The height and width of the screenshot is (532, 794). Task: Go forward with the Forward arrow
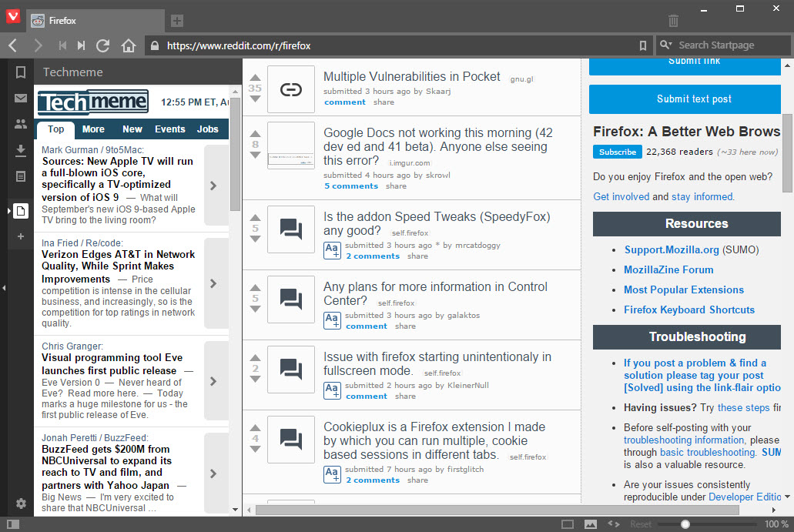point(38,45)
